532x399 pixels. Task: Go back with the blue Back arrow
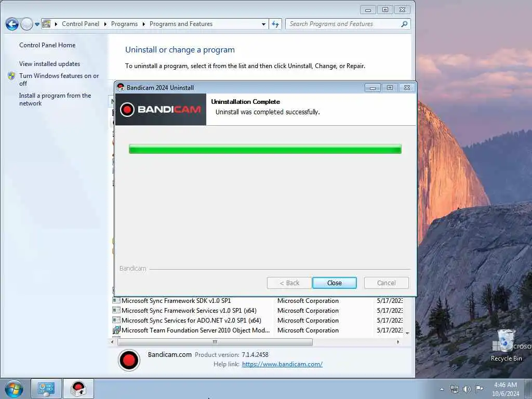12,24
